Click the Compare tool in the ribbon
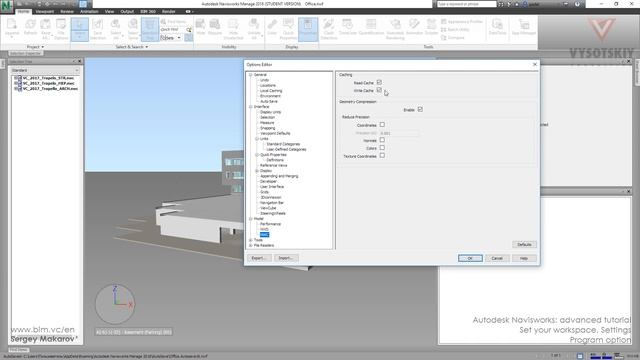This screenshot has height=360, width=640. pos(453,38)
